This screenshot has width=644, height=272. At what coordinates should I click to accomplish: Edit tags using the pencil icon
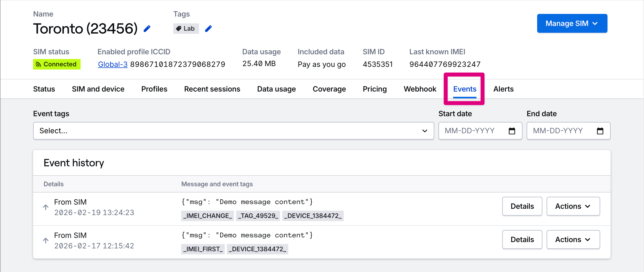208,29
